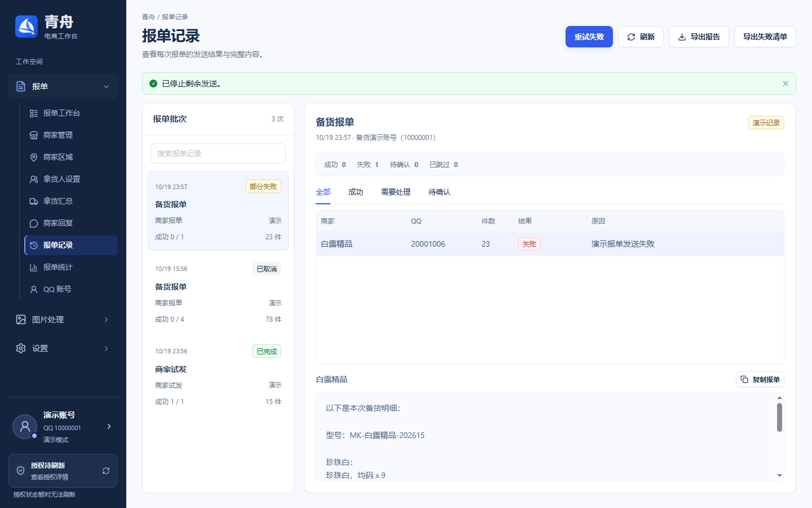Click the 待确认 0 stat counter

404,165
